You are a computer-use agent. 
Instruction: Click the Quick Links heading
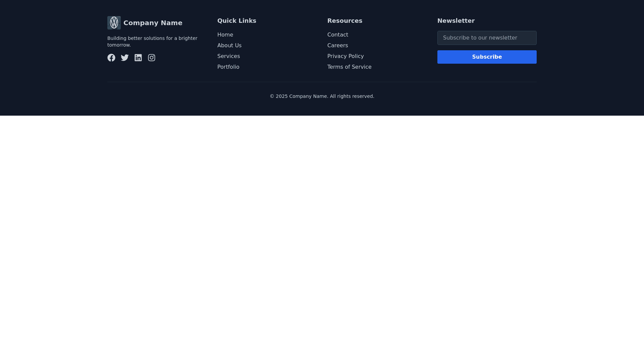click(x=237, y=21)
